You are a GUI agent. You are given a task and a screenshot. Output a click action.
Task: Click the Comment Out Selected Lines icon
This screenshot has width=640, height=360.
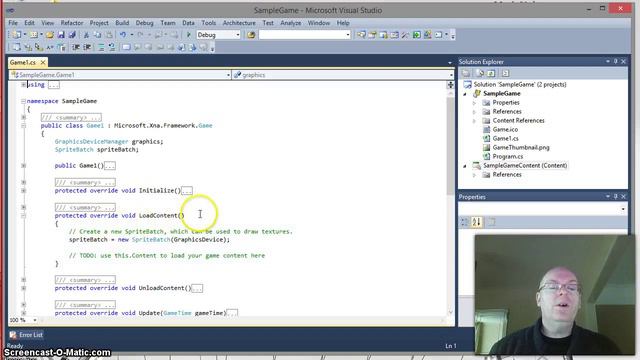pyautogui.click(x=101, y=48)
